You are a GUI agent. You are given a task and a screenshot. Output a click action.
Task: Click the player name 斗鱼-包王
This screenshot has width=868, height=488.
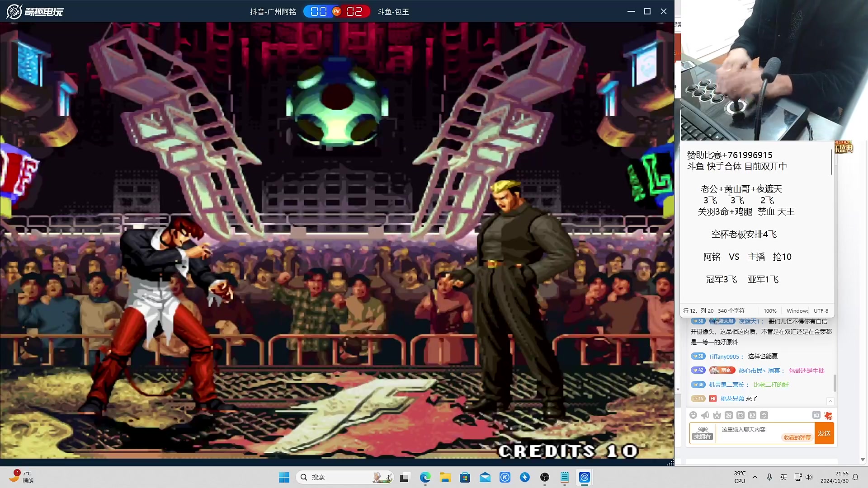coord(393,12)
